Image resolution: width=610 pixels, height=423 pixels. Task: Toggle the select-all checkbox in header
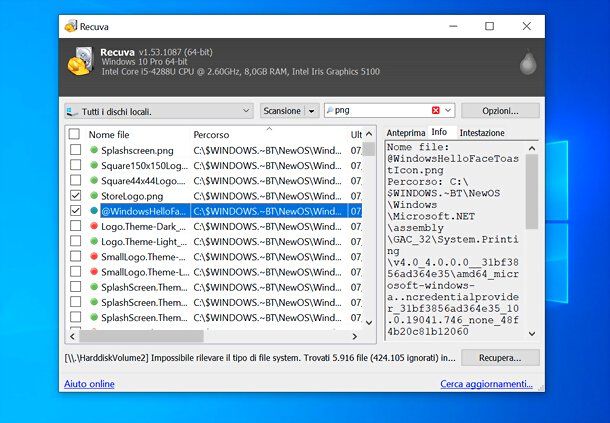(x=74, y=134)
